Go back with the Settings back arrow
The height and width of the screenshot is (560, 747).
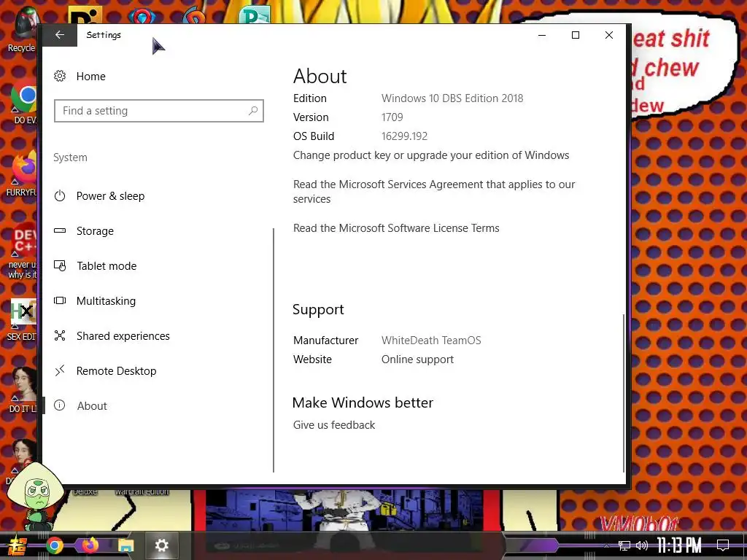[x=60, y=35]
